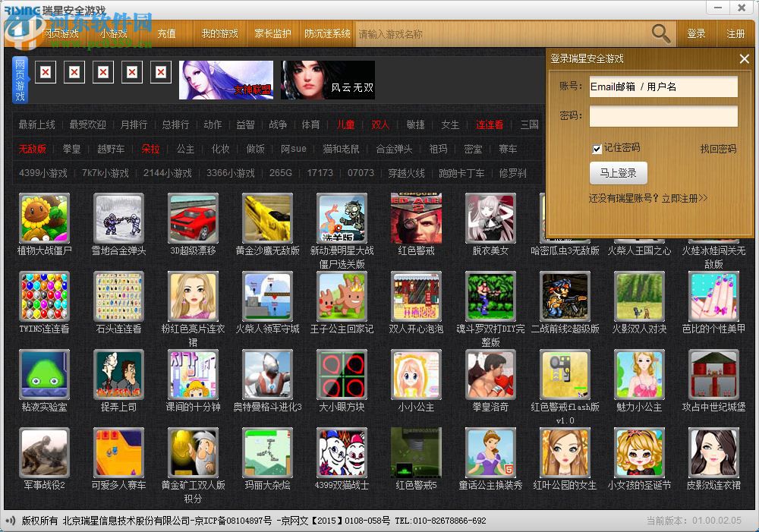Open the 芭比的个性美甲 game icon

pos(713,299)
